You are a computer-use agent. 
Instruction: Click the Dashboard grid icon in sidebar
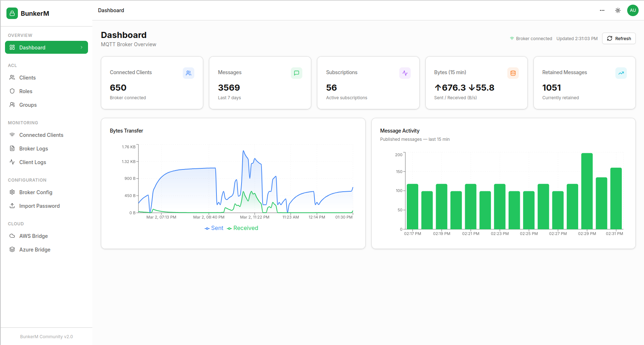12,47
